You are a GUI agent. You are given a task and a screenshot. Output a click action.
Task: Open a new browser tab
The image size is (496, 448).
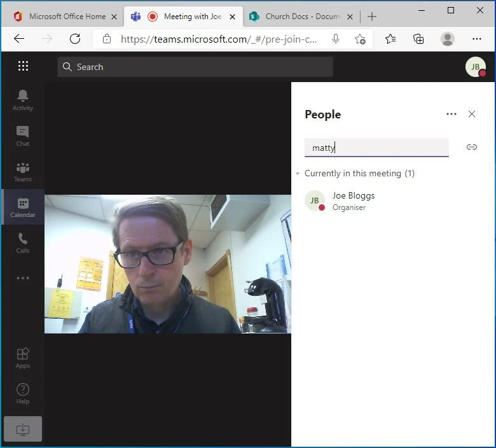(372, 17)
